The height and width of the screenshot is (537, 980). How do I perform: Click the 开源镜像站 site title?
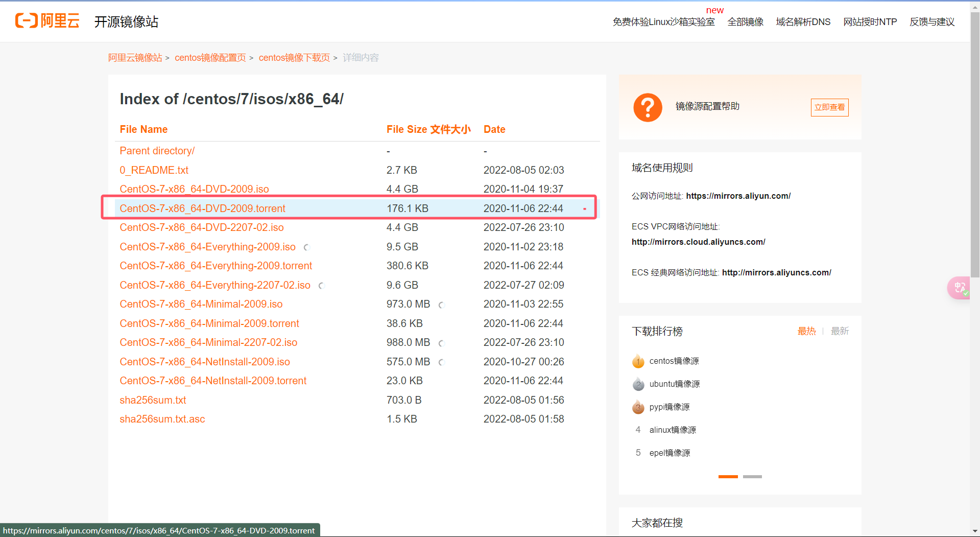tap(126, 22)
